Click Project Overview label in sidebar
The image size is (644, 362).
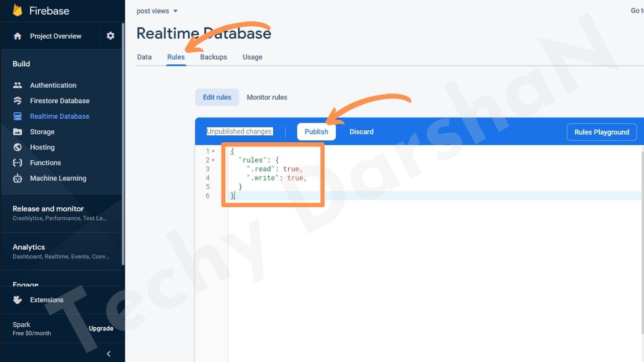pos(55,36)
